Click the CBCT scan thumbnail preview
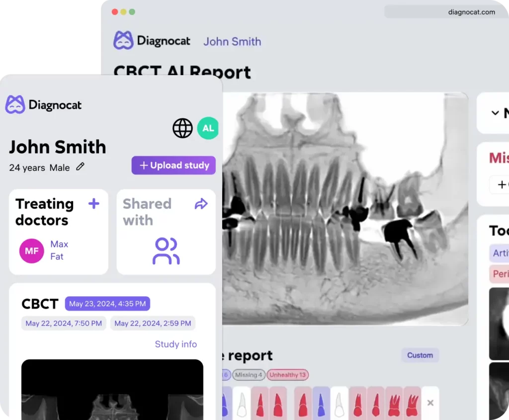Screen dimensions: 509x420 [112, 393]
